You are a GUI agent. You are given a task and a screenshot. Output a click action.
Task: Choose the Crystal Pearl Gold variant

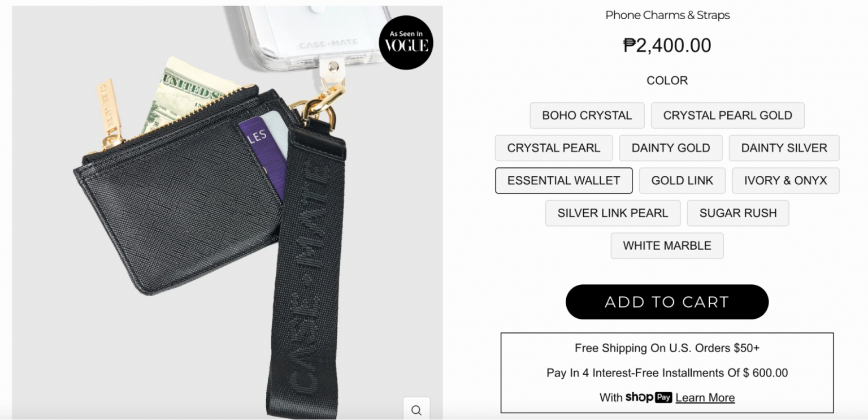coord(727,115)
